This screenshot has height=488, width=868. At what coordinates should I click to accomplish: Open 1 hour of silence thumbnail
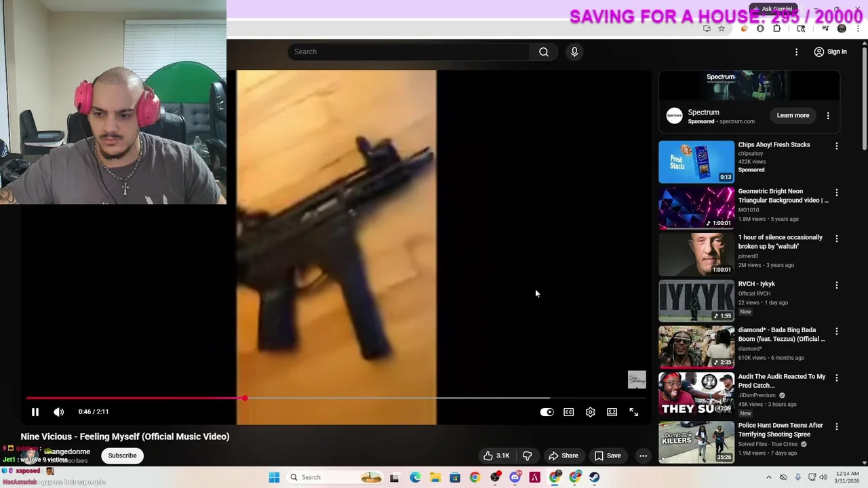point(696,254)
